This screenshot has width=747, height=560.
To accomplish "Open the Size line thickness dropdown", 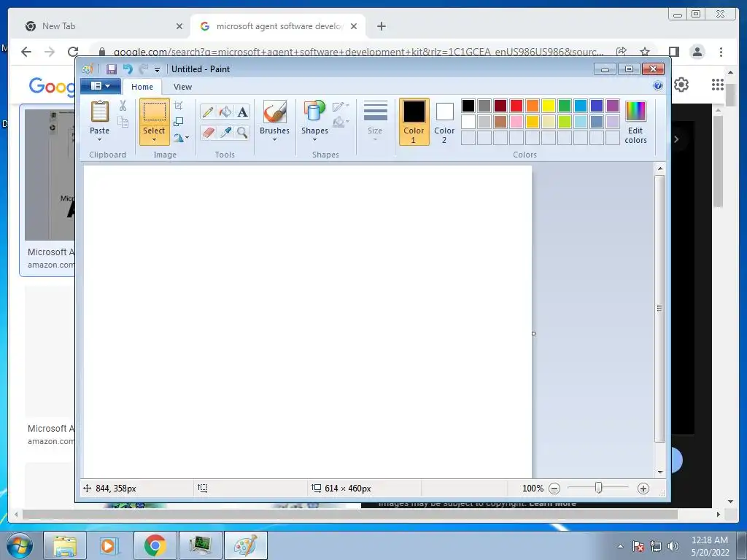I will (375, 122).
